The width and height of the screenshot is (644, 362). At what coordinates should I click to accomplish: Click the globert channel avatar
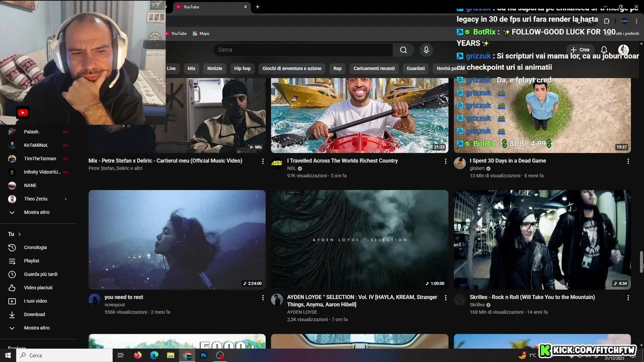460,163
